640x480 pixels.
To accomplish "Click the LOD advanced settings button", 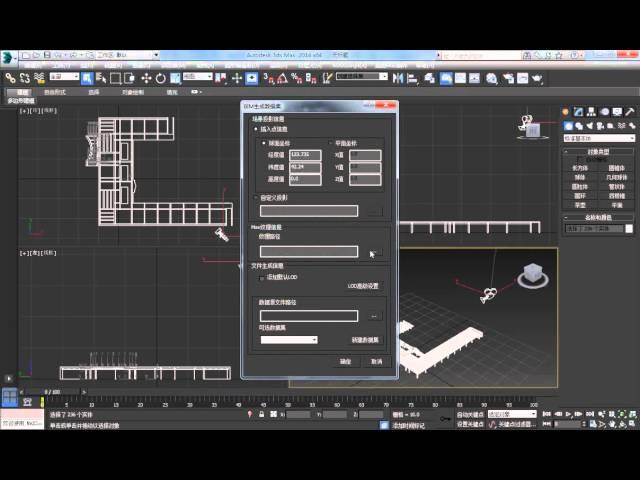I will (363, 286).
